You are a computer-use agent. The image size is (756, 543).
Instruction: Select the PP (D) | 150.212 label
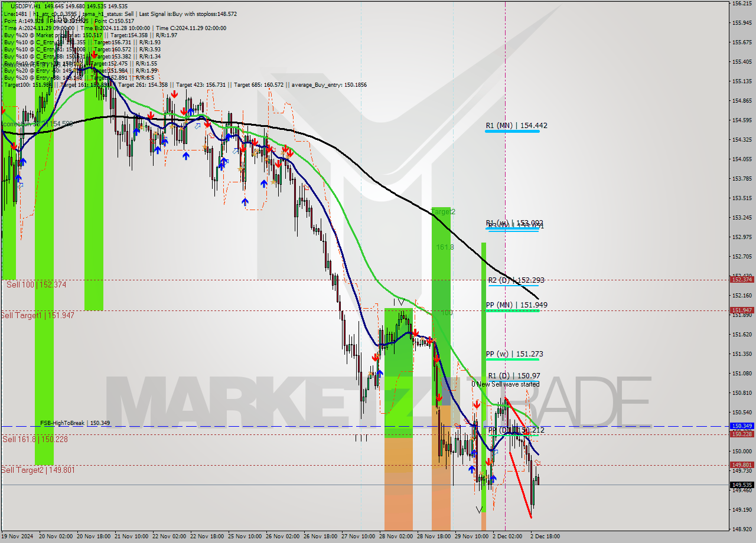[x=516, y=430]
